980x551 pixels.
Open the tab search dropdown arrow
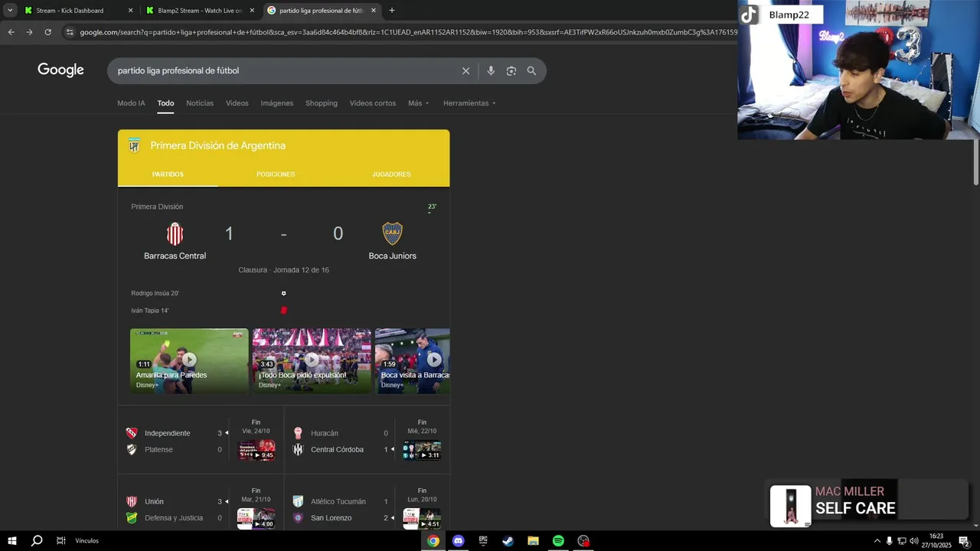10,11
